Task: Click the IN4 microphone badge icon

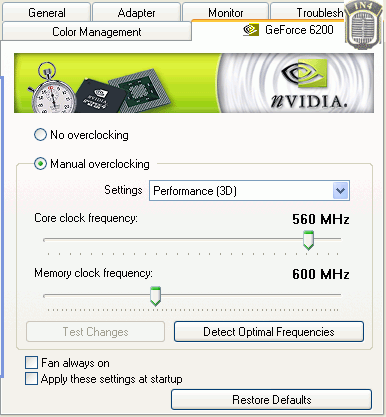Action: tap(364, 25)
